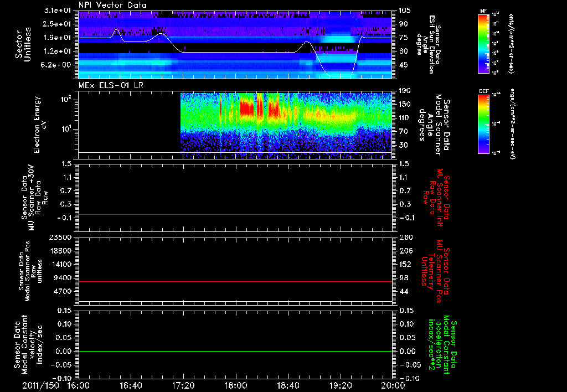Click the NF color scale bar
Screen dimensions: 567x392
pos(483,44)
